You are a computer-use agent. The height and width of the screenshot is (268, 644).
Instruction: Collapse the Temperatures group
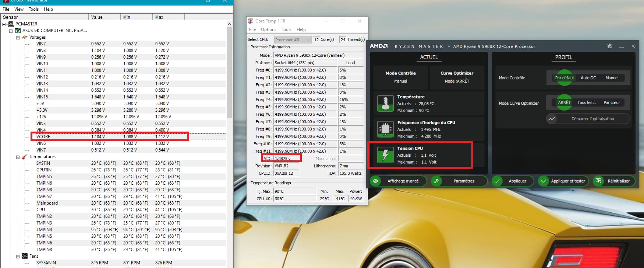click(18, 157)
